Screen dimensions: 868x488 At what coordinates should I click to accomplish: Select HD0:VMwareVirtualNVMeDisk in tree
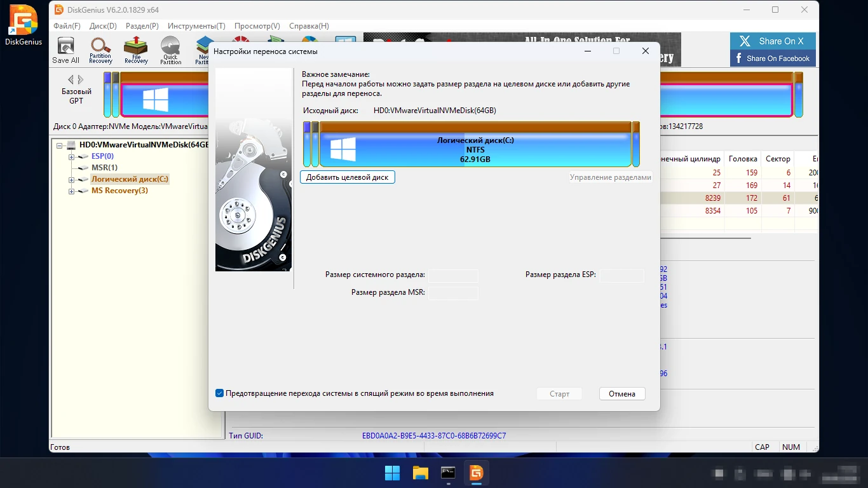coord(144,145)
